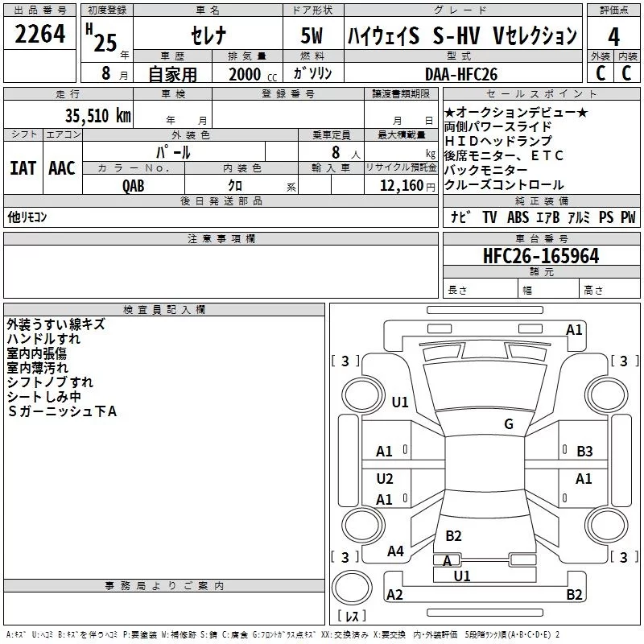Image resolution: width=644 pixels, height=644 pixels.
Task: Click the lot number 2264
Action: 40,35
